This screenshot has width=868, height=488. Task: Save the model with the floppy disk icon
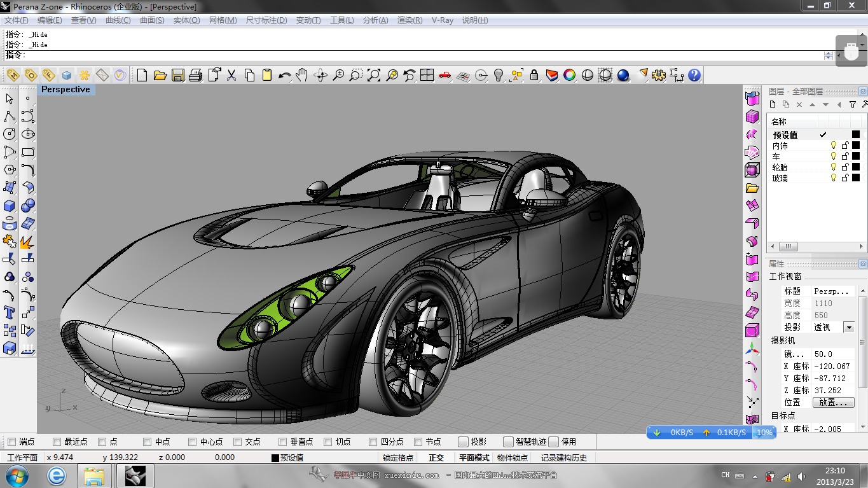(x=178, y=75)
